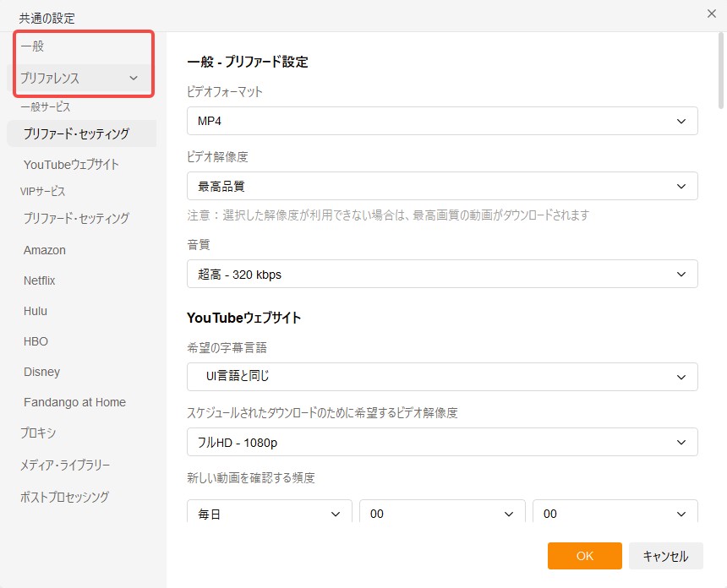The image size is (727, 588).
Task: Open the Fandango at Home settings
Action: pos(74,402)
